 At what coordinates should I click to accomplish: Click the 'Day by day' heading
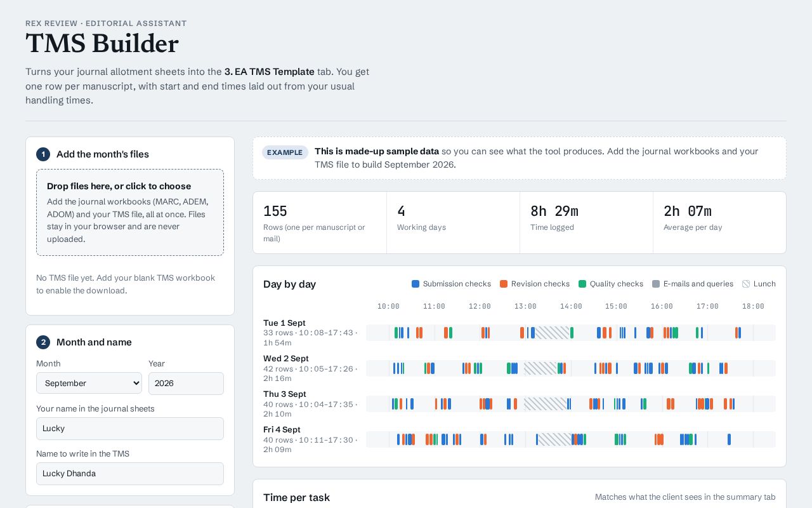289,284
